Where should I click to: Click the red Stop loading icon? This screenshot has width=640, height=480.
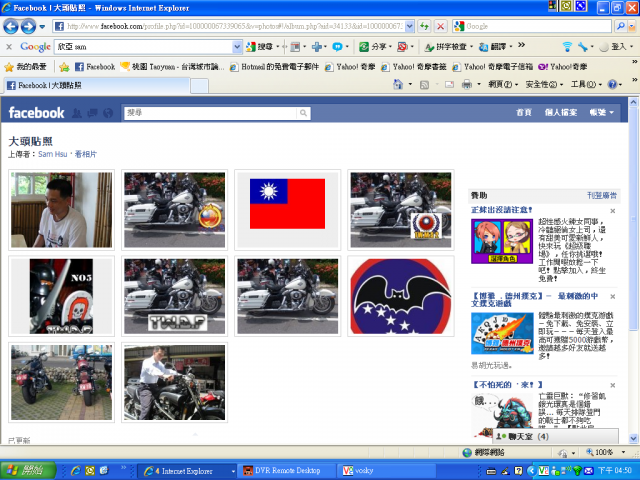click(440, 27)
